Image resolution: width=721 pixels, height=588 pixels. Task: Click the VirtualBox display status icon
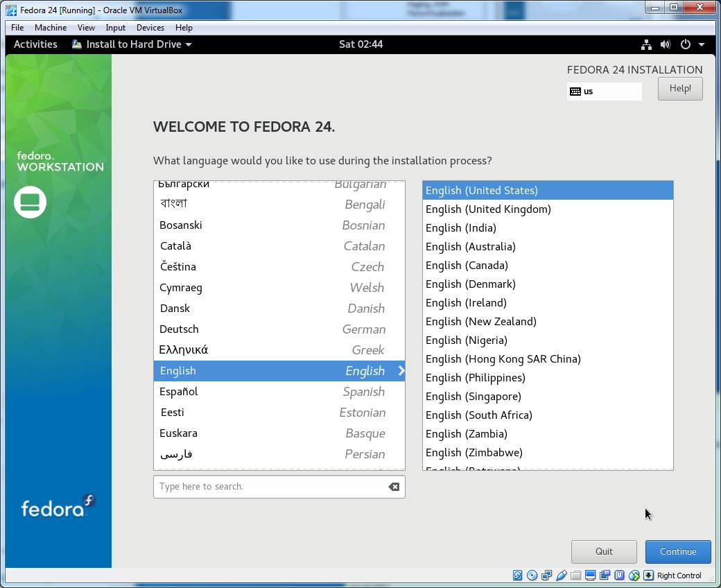591,575
